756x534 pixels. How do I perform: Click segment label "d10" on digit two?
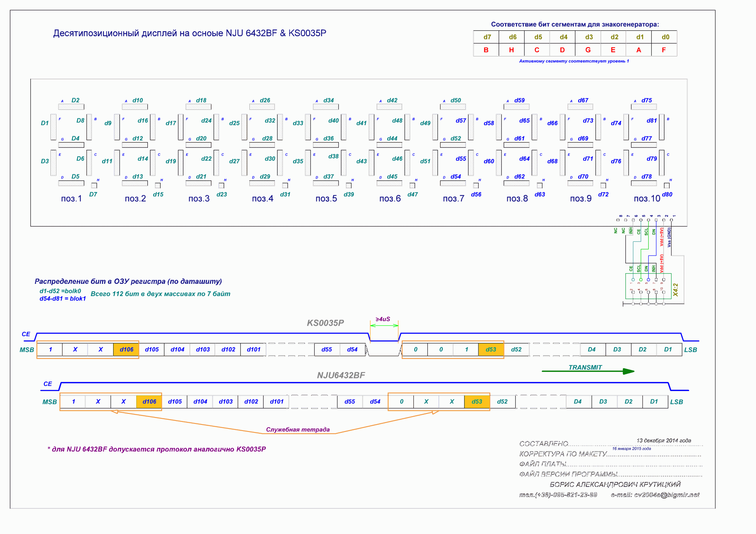click(138, 100)
